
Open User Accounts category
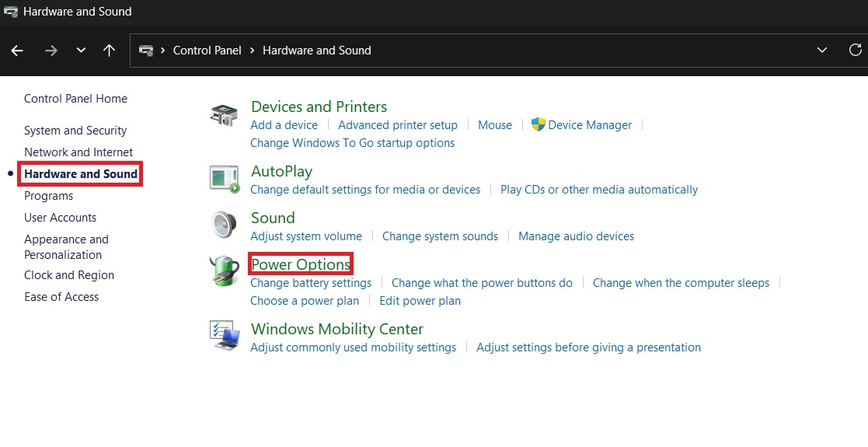pos(61,218)
